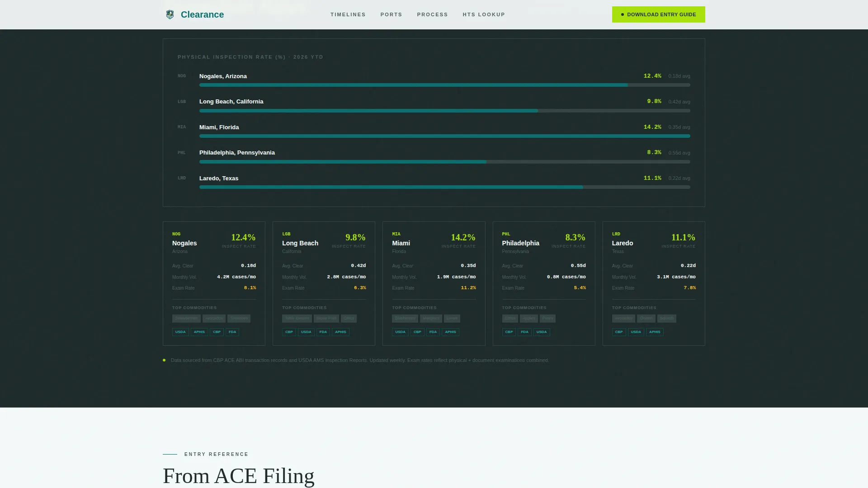The width and height of the screenshot is (868, 488).
Task: Click the USDA tag in the Philadelphia card
Action: coord(542,332)
